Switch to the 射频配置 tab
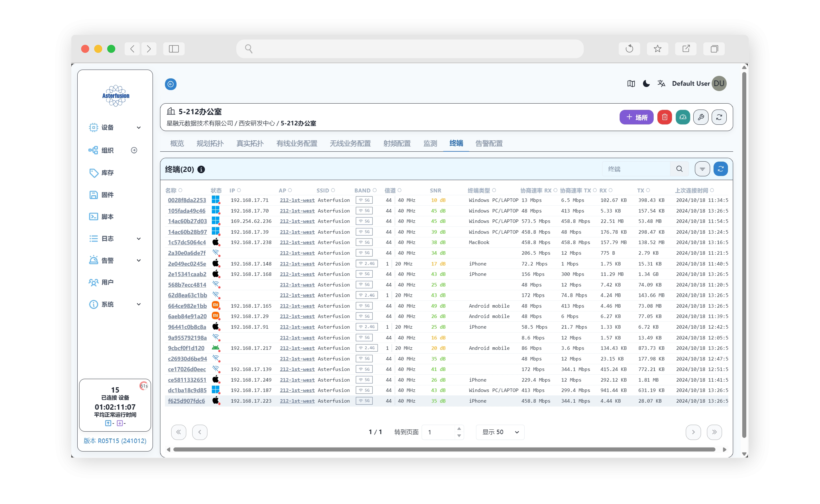The height and width of the screenshot is (504, 820). pos(397,143)
